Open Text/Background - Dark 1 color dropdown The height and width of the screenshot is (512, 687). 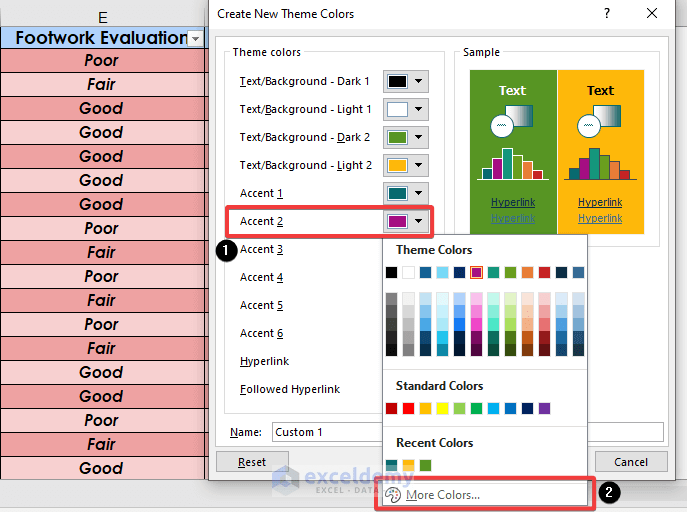point(406,81)
